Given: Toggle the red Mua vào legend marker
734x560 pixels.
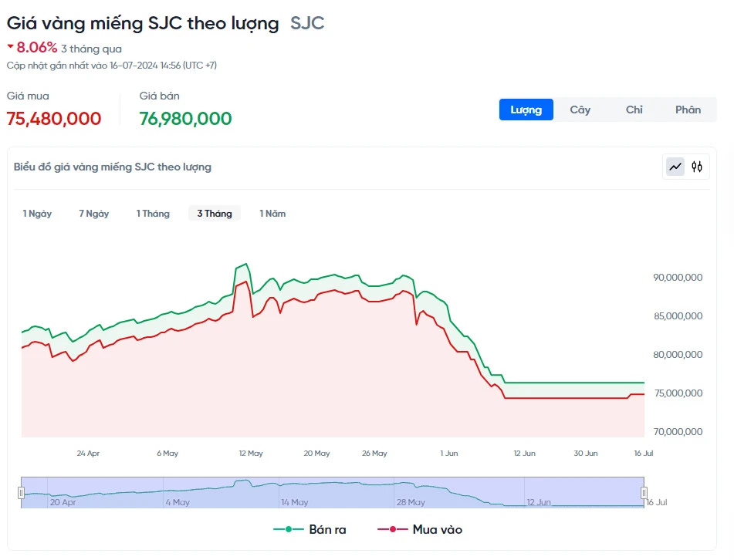Looking at the screenshot, I should click(x=392, y=529).
